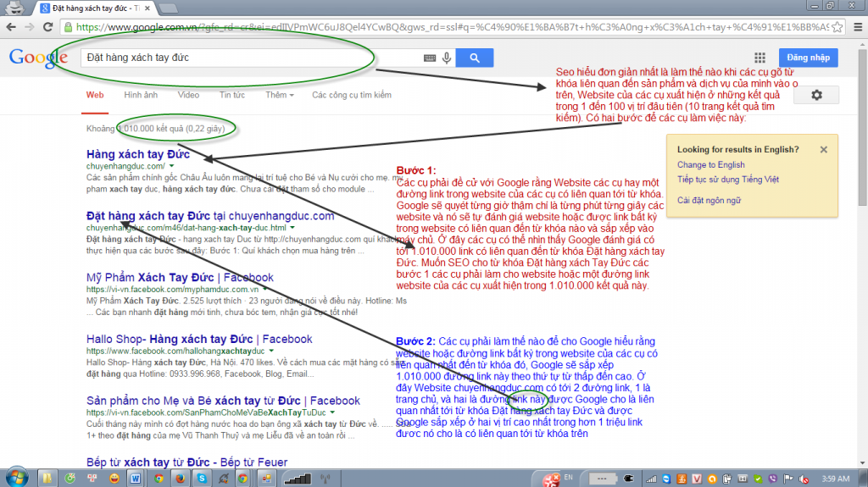Open a new tab with the new-tab button
The image size is (868, 487).
168,8
